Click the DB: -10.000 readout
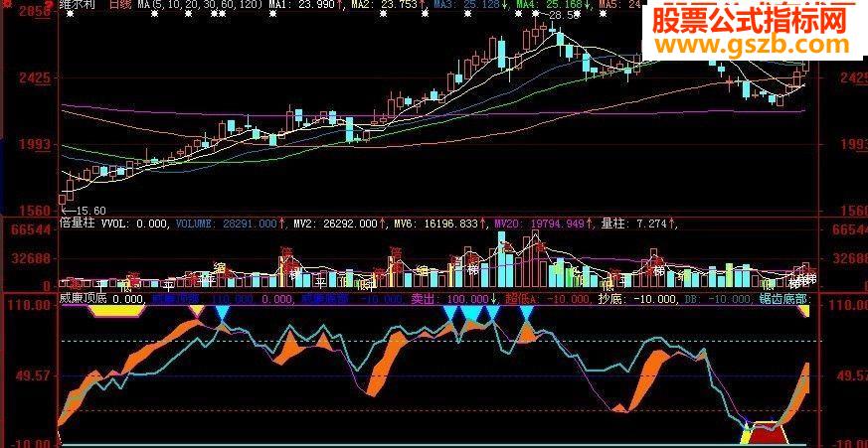The height and width of the screenshot is (448, 868). (x=719, y=299)
